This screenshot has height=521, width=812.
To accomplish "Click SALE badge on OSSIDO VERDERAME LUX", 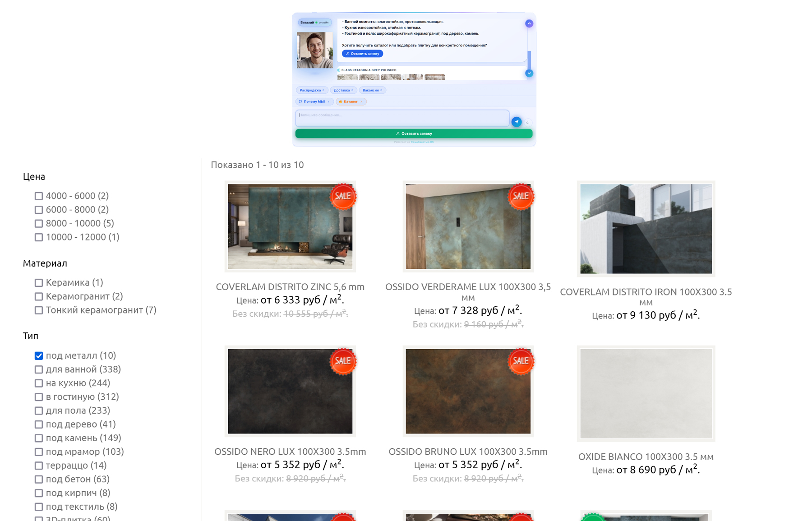I will tap(521, 196).
